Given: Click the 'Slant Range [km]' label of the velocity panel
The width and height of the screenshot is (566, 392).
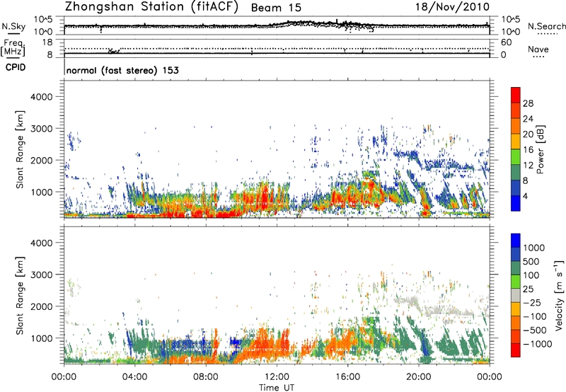Looking at the screenshot, I should [20, 296].
